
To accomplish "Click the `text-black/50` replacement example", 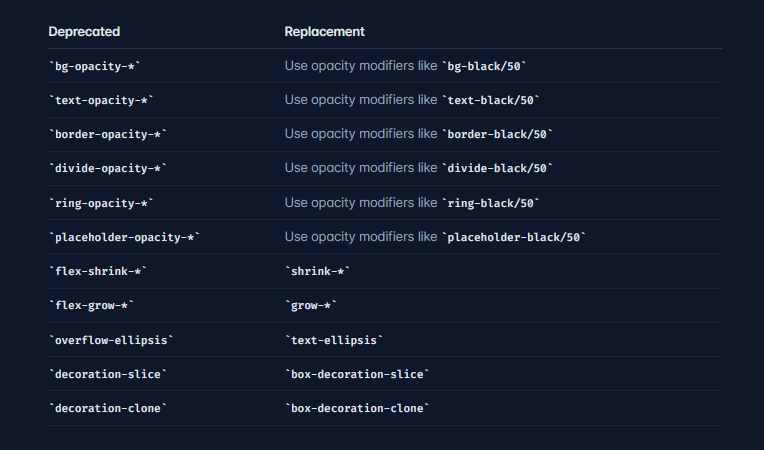I will 491,100.
